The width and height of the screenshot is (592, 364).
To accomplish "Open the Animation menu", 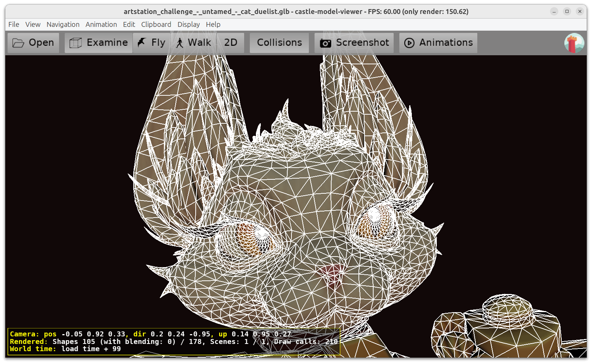I will pos(101,24).
